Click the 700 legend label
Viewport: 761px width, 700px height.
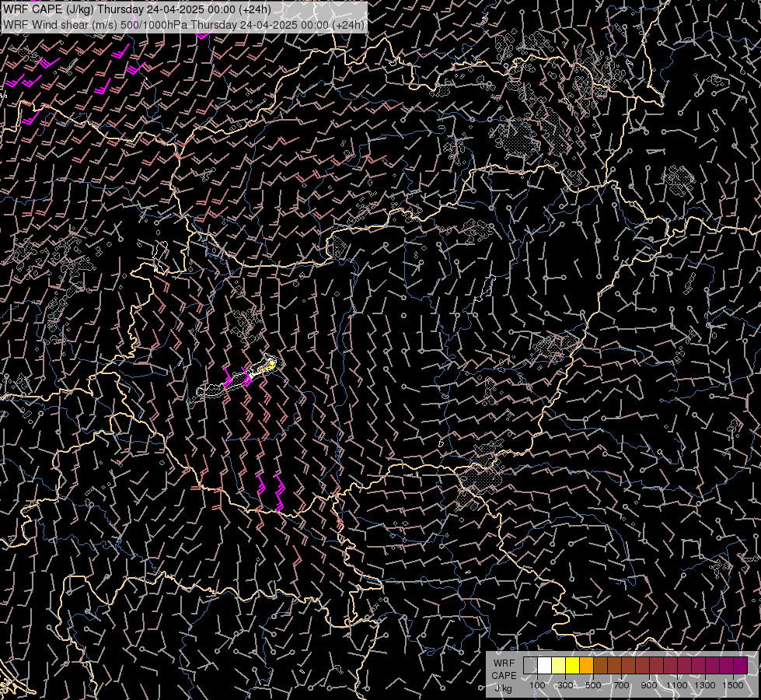tap(621, 685)
